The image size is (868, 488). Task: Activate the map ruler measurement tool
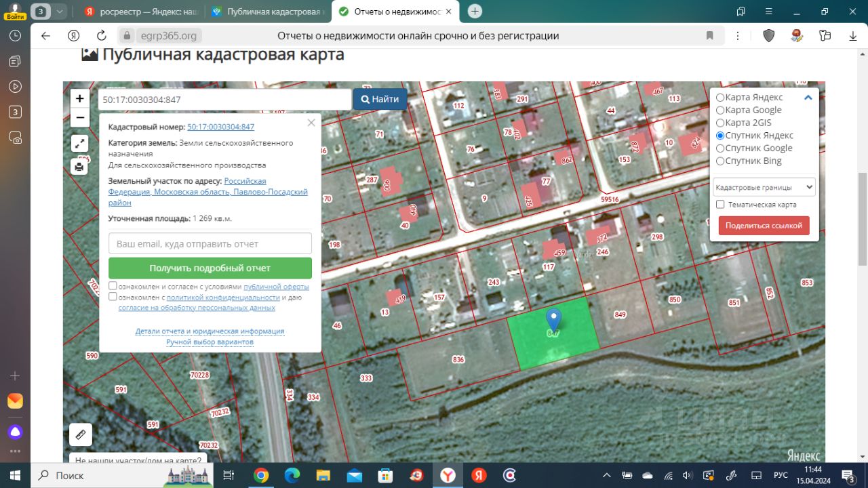coord(80,434)
